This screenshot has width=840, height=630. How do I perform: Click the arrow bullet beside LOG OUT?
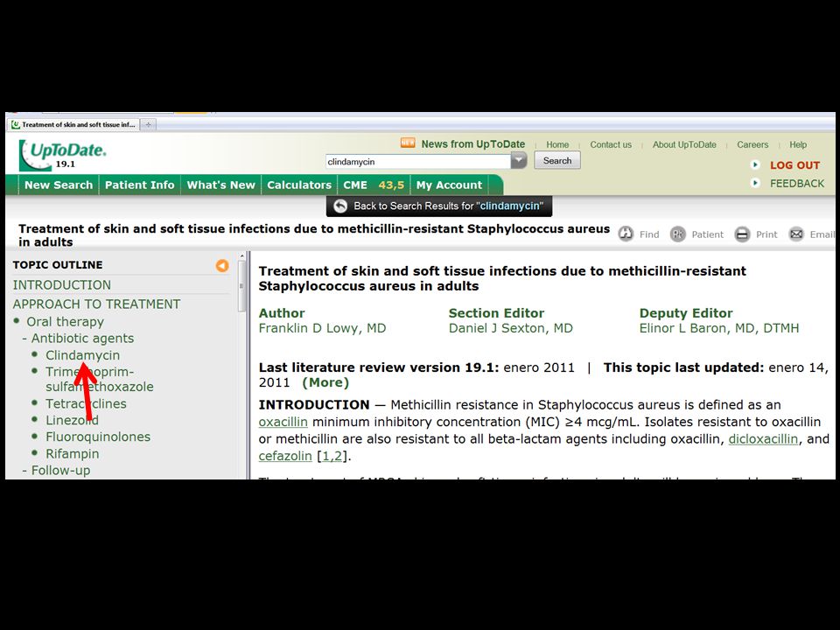(x=755, y=165)
